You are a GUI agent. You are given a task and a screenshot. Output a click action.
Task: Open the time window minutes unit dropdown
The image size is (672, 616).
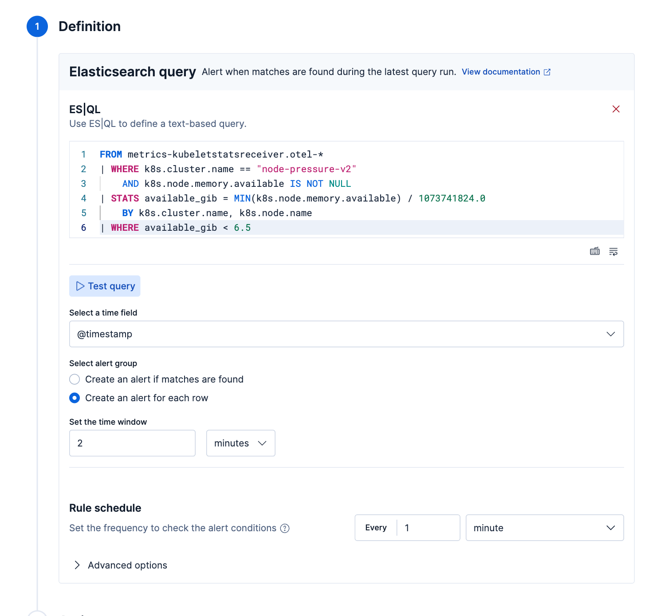pyautogui.click(x=241, y=443)
